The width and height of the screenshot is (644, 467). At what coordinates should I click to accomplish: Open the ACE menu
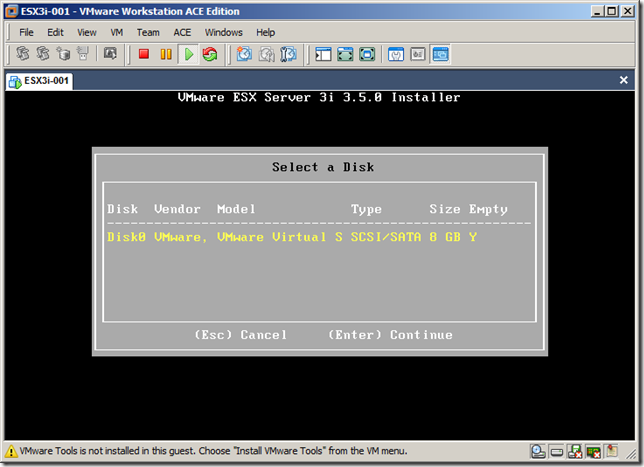(182, 32)
